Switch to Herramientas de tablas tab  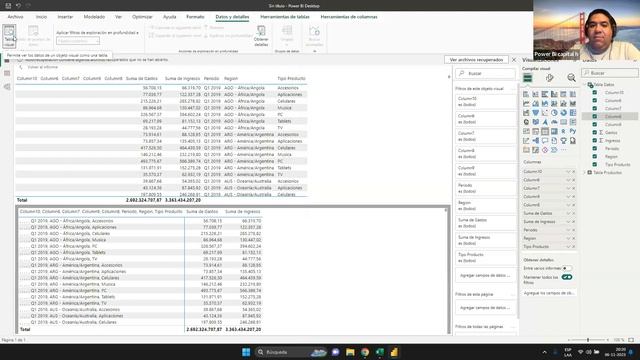pos(285,17)
